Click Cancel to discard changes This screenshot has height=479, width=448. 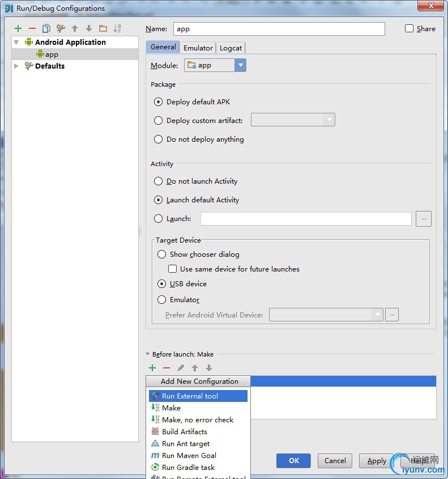coord(335,461)
